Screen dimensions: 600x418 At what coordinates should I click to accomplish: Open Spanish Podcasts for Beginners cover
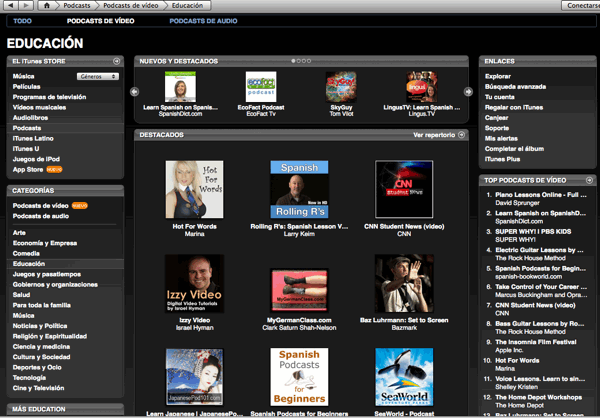[x=299, y=377]
